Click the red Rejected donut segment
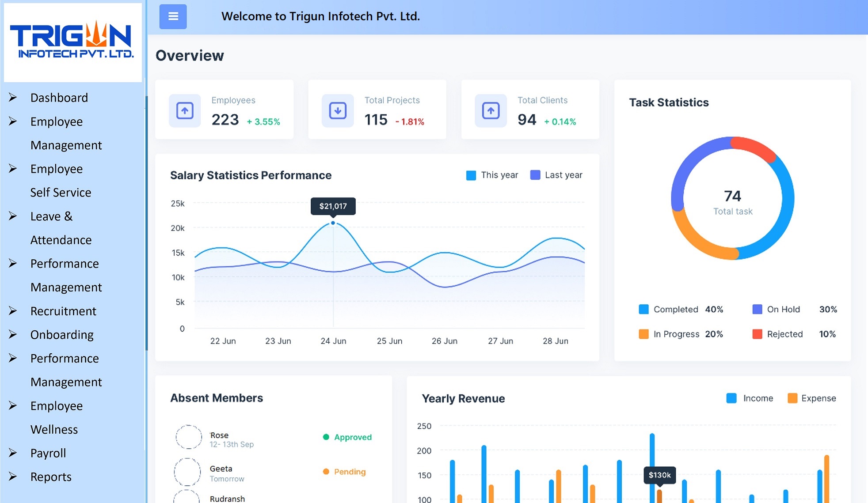 pyautogui.click(x=754, y=147)
